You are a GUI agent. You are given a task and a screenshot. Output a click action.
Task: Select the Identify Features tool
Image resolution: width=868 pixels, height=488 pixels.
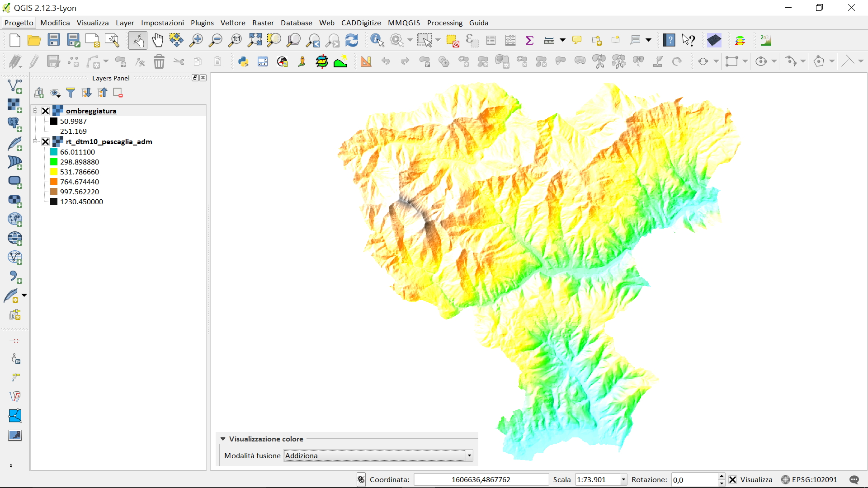tap(377, 40)
